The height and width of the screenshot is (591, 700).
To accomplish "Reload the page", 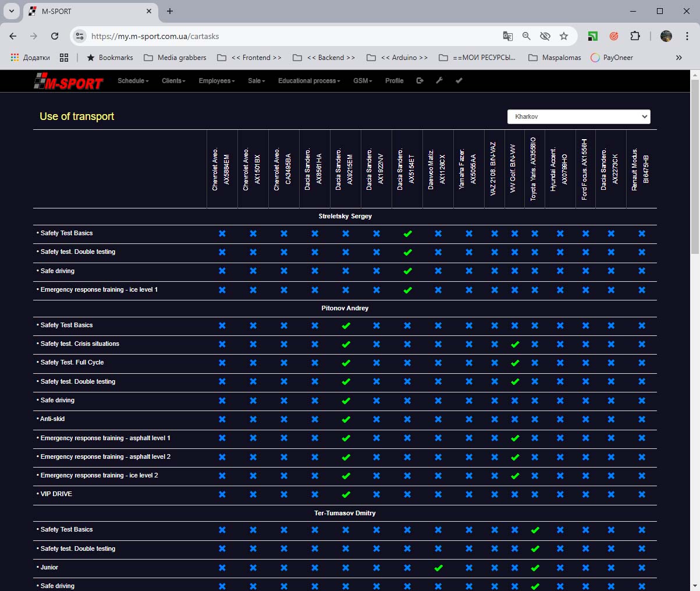I will tap(55, 36).
